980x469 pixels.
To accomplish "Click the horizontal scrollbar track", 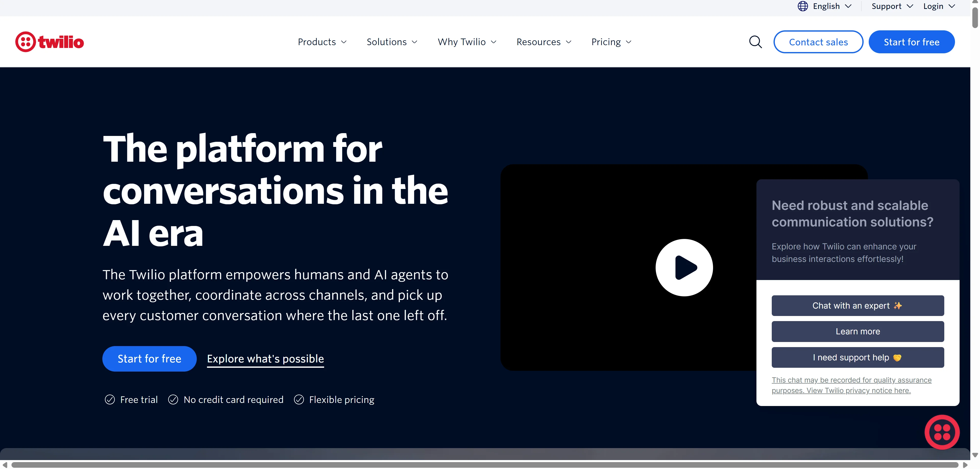I will click(x=485, y=465).
